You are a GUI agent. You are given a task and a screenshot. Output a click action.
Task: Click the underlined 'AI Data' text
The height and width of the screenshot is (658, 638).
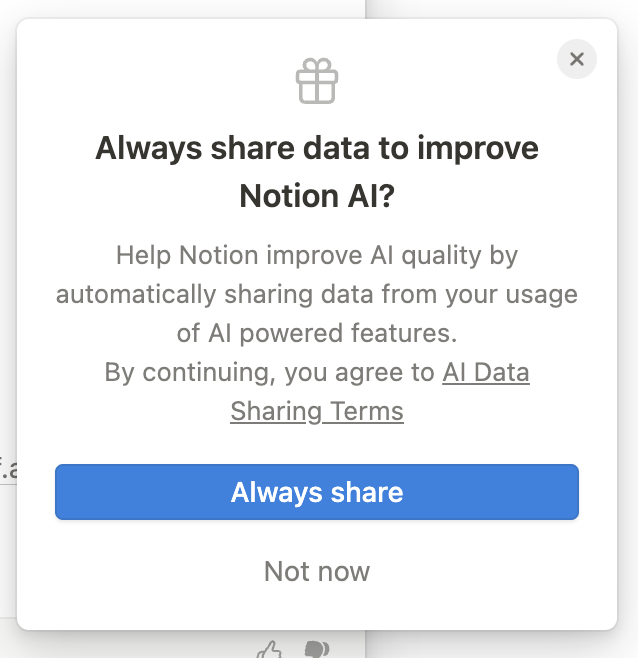[x=486, y=373]
